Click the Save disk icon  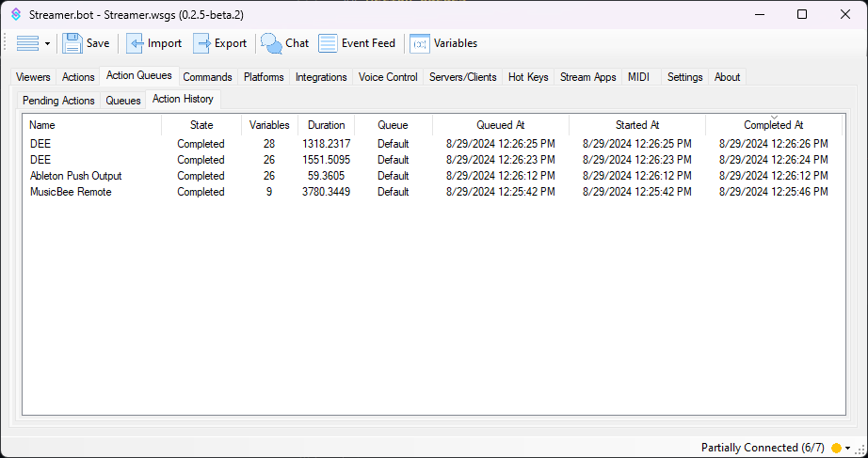[73, 43]
